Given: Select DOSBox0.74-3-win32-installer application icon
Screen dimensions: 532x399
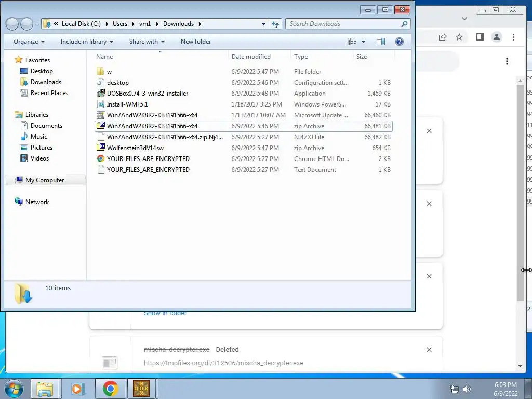Looking at the screenshot, I should click(x=100, y=93).
